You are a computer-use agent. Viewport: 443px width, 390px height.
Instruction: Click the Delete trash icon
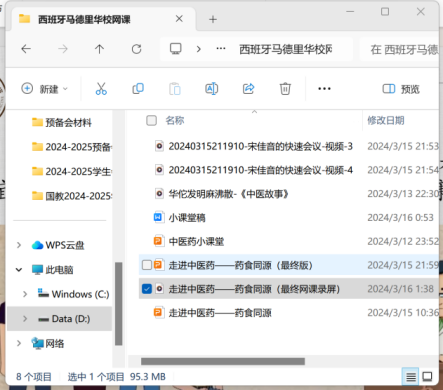tap(285, 89)
